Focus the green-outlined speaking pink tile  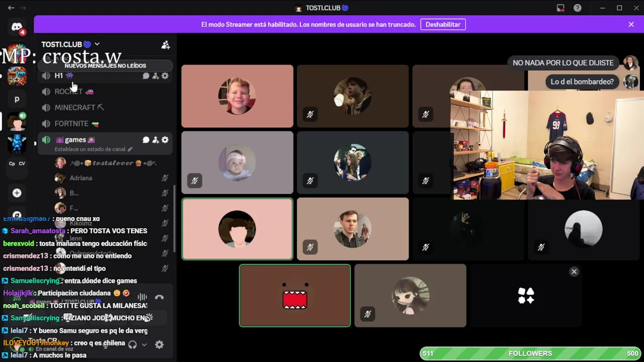pos(237,229)
